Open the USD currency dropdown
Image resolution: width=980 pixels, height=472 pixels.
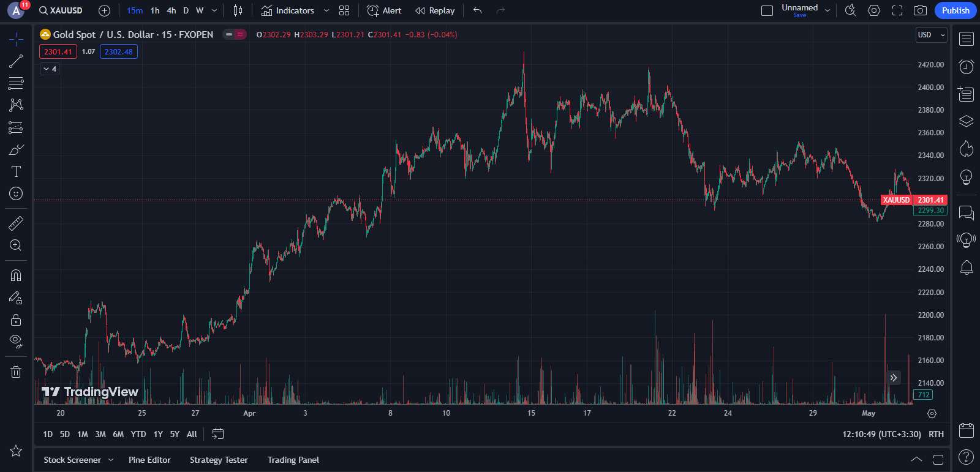pos(931,35)
